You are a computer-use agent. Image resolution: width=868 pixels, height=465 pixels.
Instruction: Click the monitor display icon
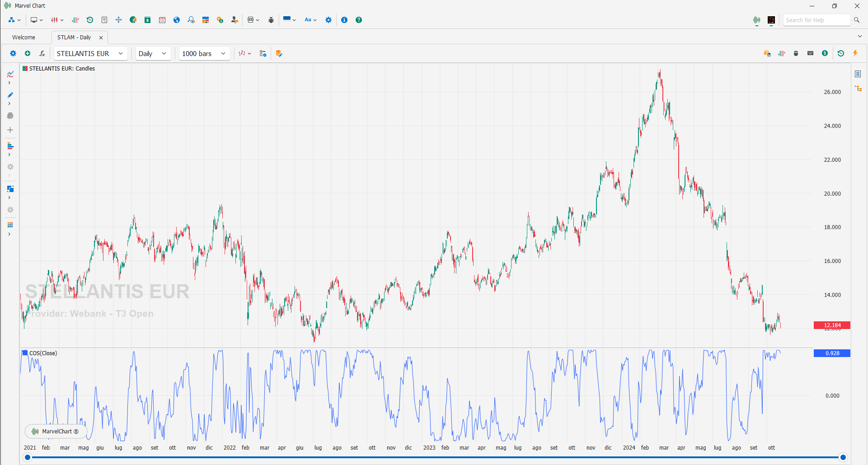(x=34, y=20)
